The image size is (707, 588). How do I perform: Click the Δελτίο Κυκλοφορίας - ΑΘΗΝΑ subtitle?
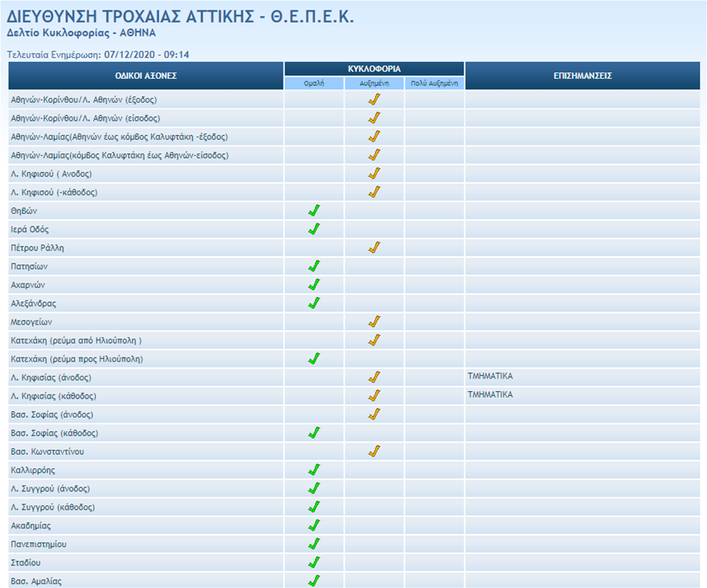pos(81,33)
